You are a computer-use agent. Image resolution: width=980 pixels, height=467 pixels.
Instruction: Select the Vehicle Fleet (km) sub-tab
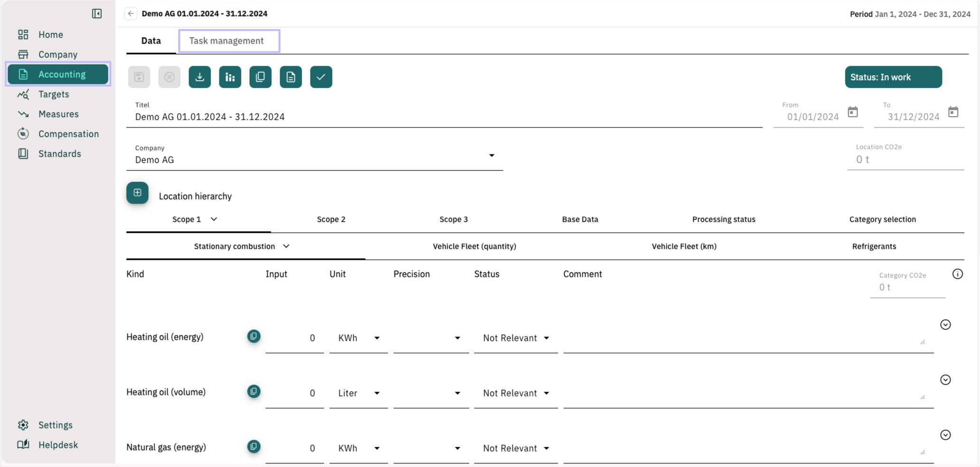pyautogui.click(x=684, y=246)
